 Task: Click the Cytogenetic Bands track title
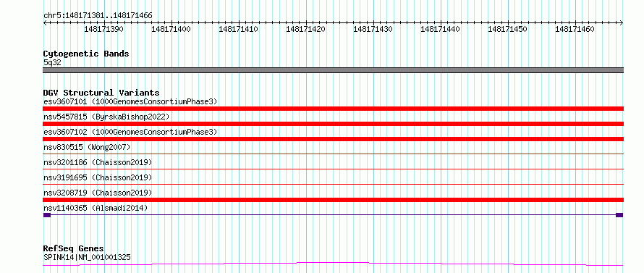pos(86,54)
